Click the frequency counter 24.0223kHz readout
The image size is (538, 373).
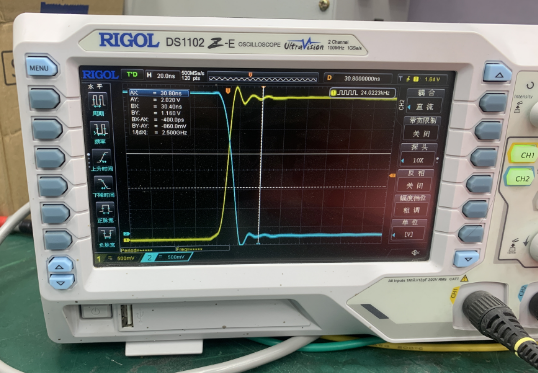362,93
